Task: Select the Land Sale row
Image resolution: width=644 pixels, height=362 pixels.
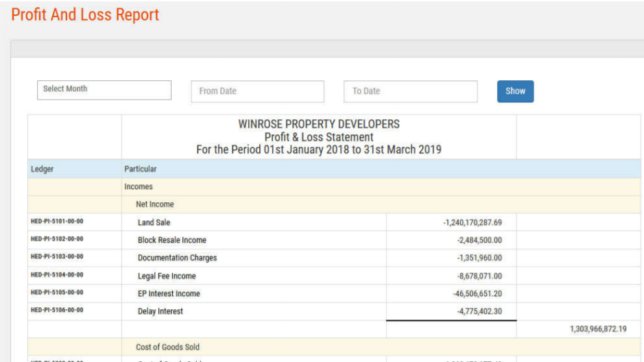Action: tap(154, 223)
